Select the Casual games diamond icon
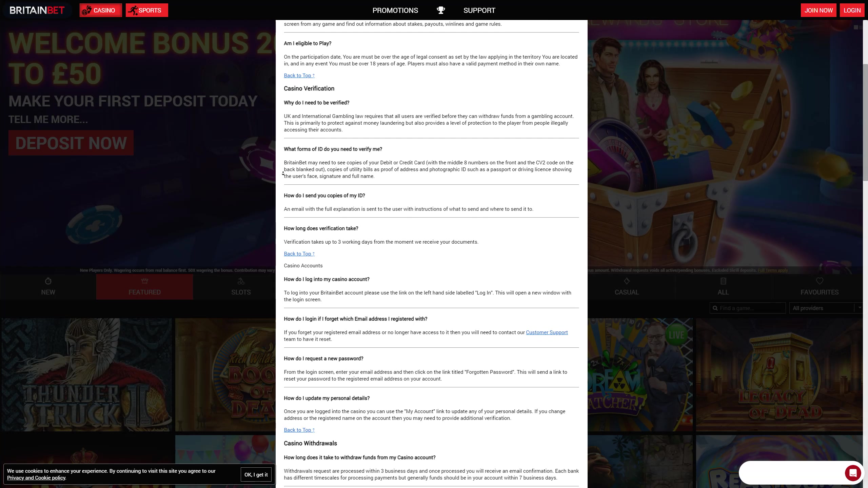This screenshot has width=868, height=488. coord(626,281)
